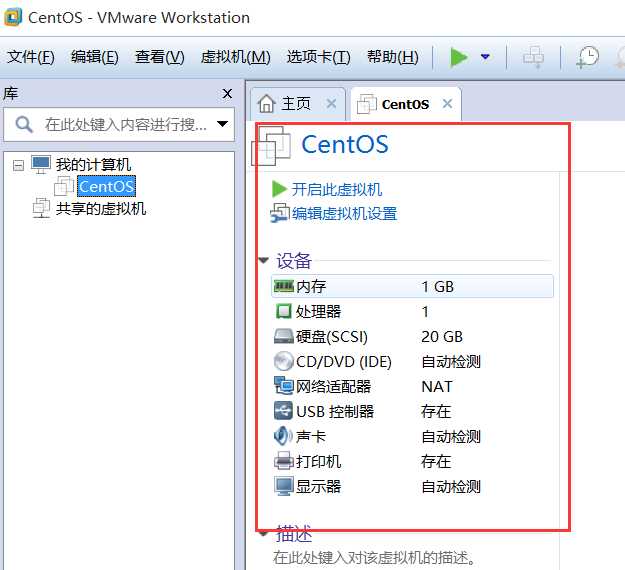Select the USB 控制器 device row
The height and width of the screenshot is (570, 625).
pos(412,411)
